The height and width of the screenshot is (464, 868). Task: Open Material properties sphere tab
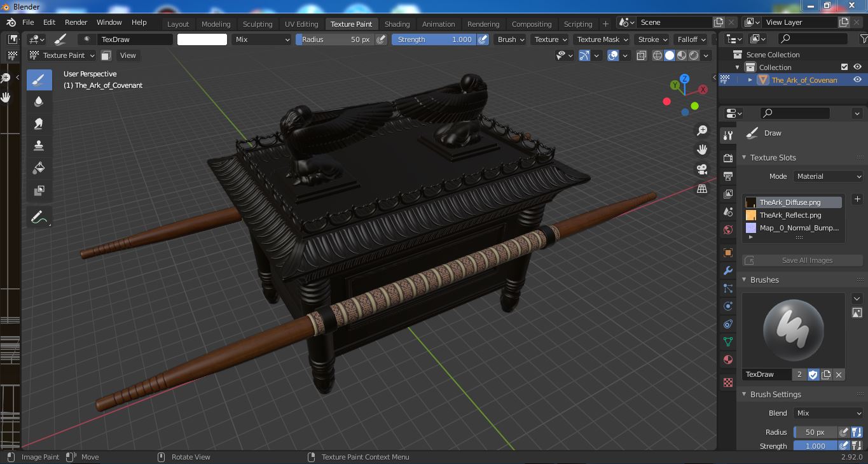click(x=728, y=360)
